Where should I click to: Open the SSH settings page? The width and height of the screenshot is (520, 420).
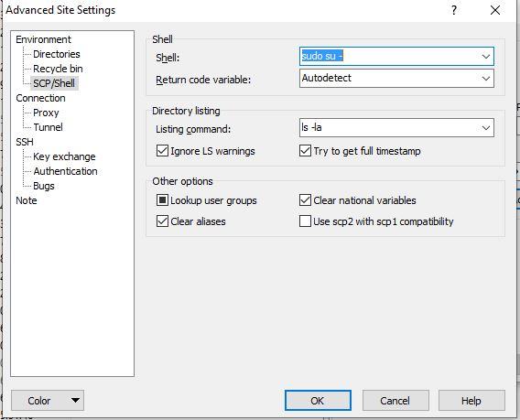pos(25,142)
